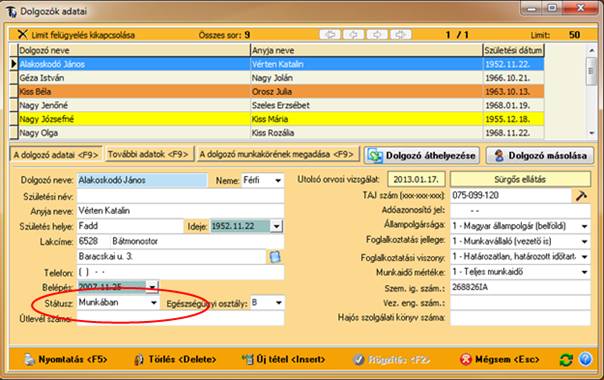Click the Útlevél száma input field
Viewport: 604px width, 380px height.
coord(180,318)
